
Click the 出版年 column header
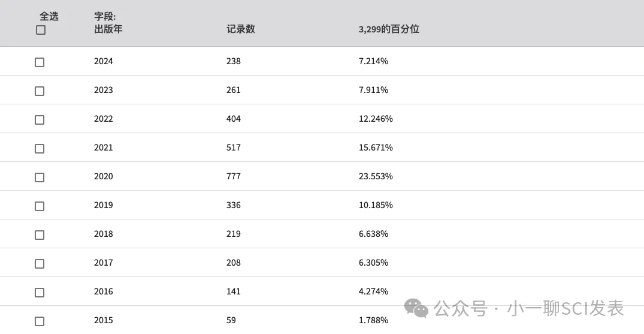108,29
